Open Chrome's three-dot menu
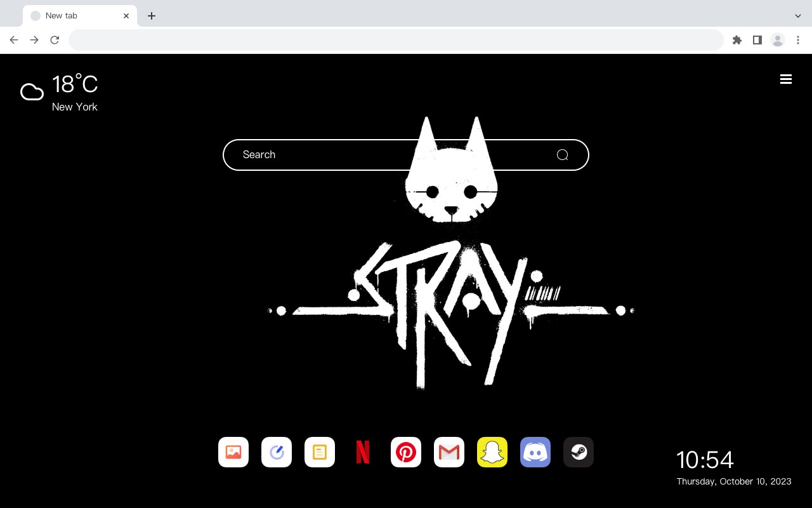 (798, 40)
